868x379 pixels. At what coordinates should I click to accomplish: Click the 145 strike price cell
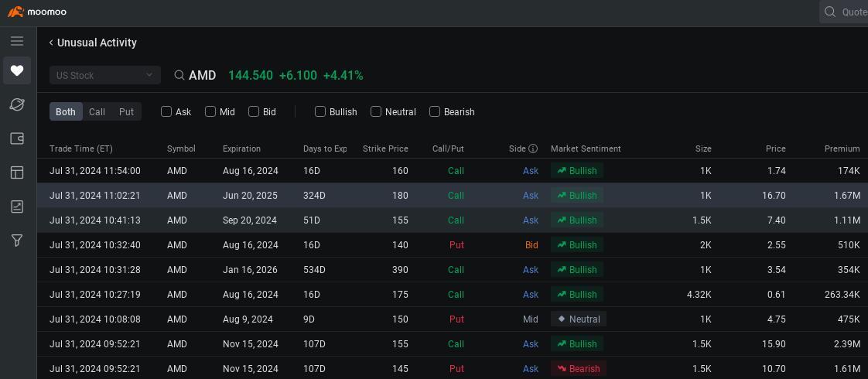400,368
